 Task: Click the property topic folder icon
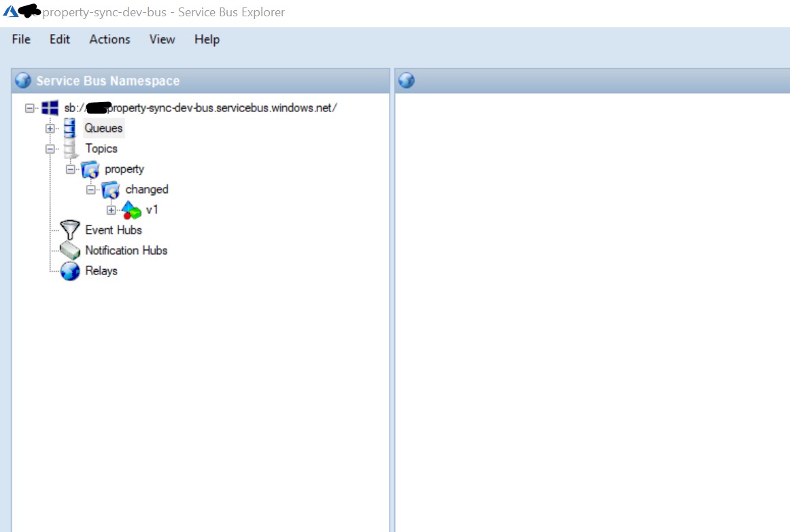click(x=90, y=169)
